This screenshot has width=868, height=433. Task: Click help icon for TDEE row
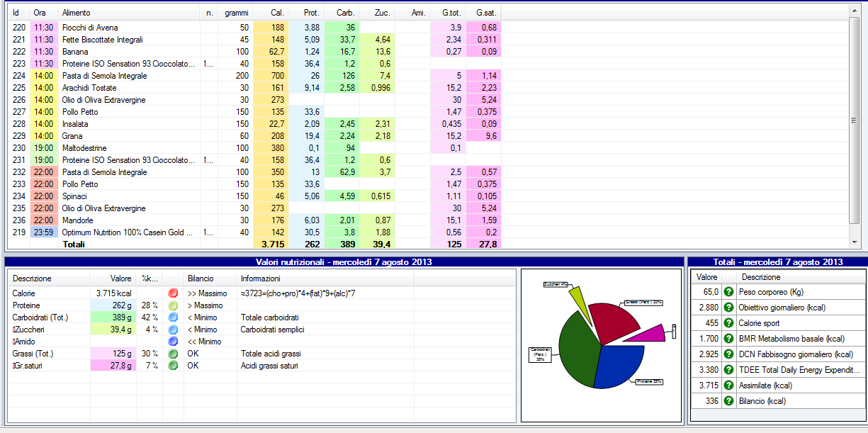(730, 370)
